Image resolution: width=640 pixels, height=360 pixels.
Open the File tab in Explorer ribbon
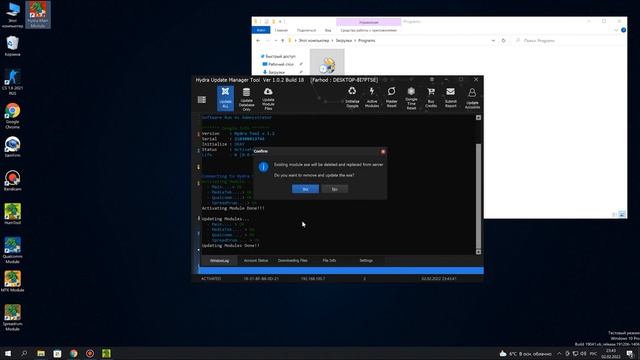pyautogui.click(x=261, y=30)
